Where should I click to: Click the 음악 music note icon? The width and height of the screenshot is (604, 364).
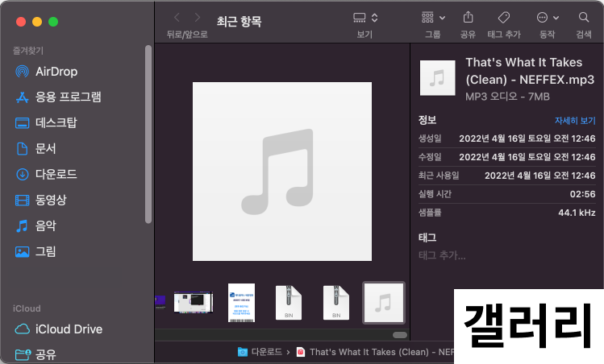(22, 225)
